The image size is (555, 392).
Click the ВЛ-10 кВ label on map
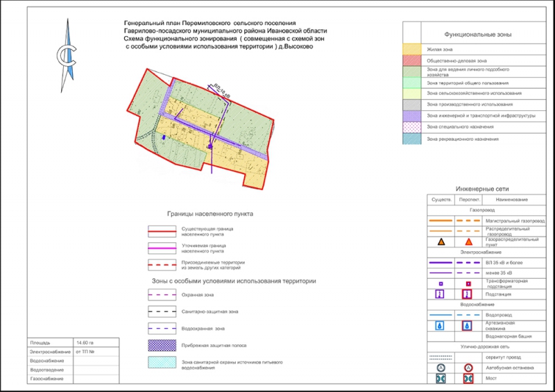[x=222, y=91]
